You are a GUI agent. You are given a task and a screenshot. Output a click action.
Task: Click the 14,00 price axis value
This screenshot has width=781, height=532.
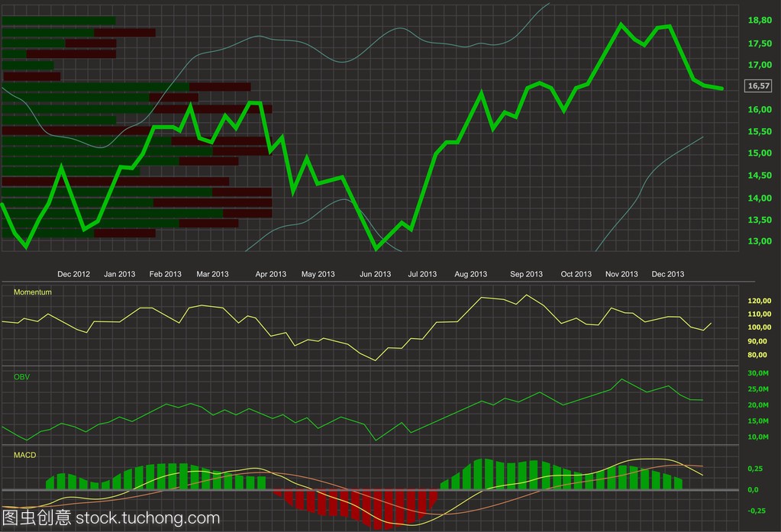point(760,198)
